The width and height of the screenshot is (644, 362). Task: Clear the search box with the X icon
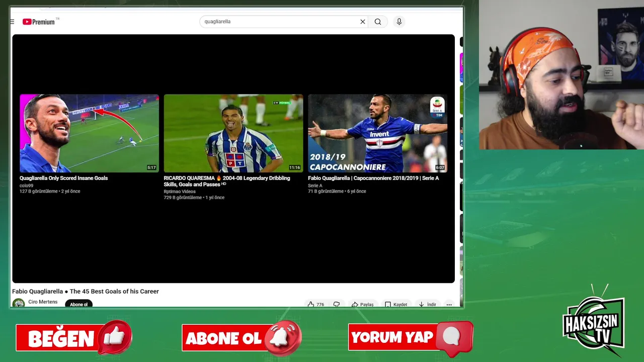[362, 22]
